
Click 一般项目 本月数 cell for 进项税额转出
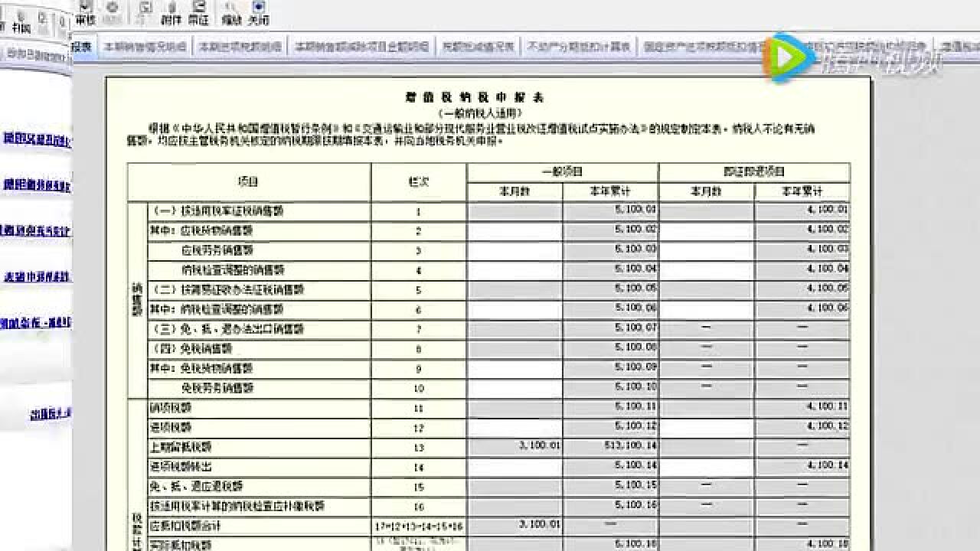(514, 466)
